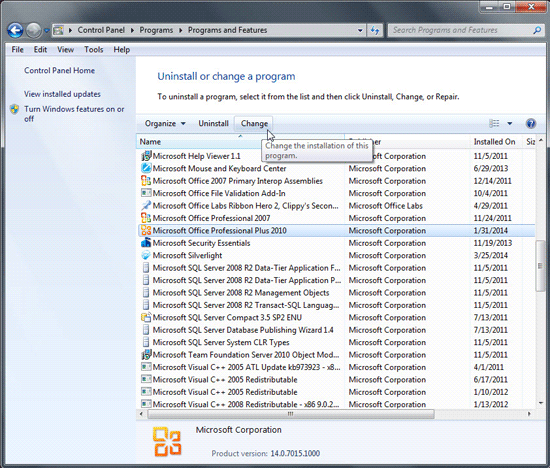Click the Microsoft Silverlight icon
The image size is (550, 468).
point(146,255)
